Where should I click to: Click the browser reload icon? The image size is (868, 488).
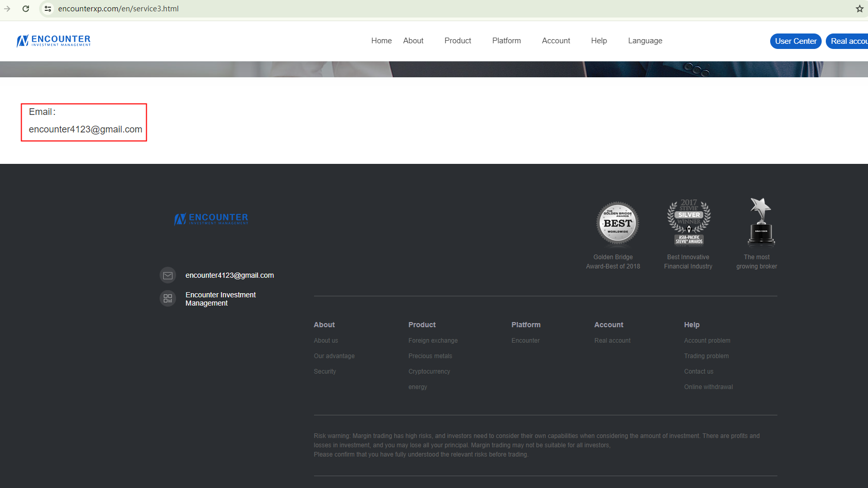pos(26,9)
